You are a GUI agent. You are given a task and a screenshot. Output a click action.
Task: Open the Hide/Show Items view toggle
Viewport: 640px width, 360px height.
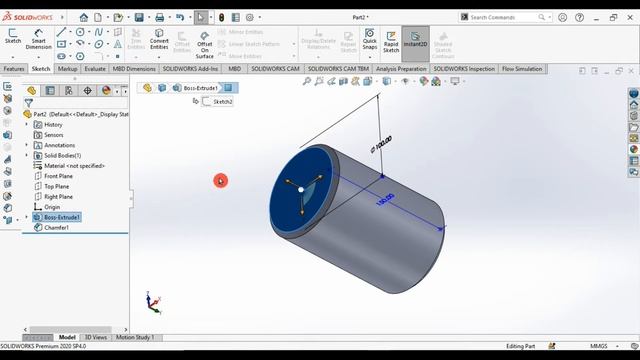(405, 81)
